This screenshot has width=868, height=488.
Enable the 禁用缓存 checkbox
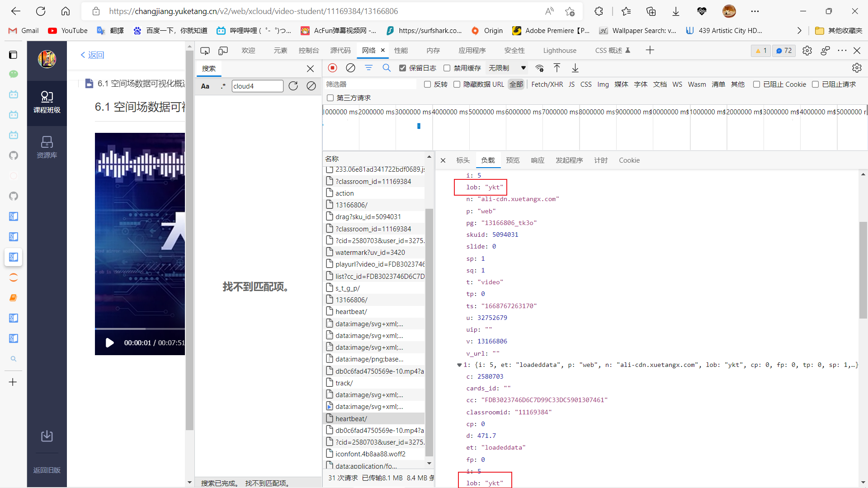(448, 68)
